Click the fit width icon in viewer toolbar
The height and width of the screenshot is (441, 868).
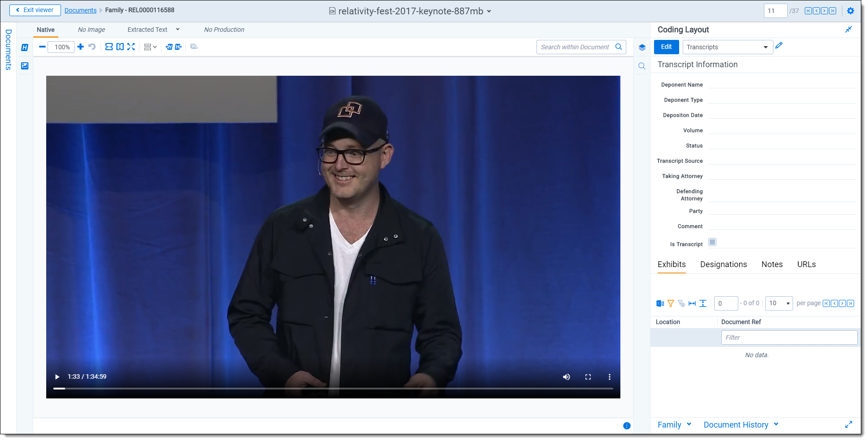point(109,47)
